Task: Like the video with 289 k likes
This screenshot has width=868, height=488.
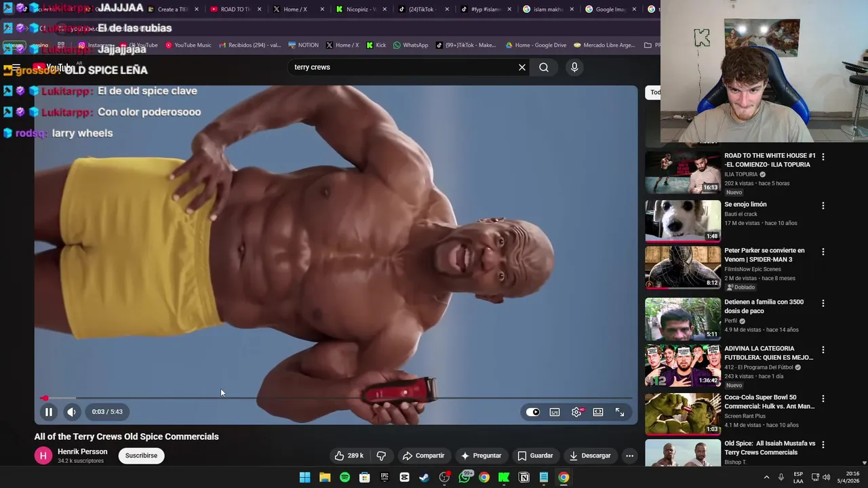Action: [349, 455]
